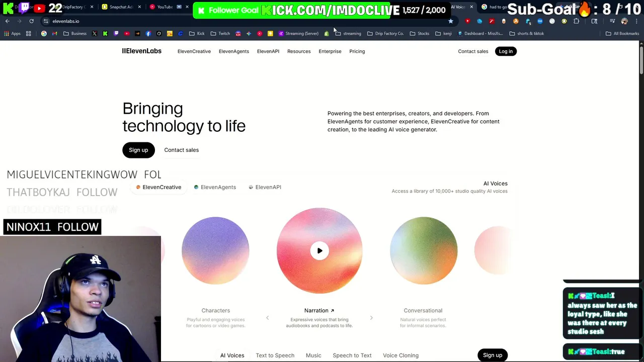Open the Stocks bookmarks folder
The height and width of the screenshot is (362, 644).
click(419, 34)
